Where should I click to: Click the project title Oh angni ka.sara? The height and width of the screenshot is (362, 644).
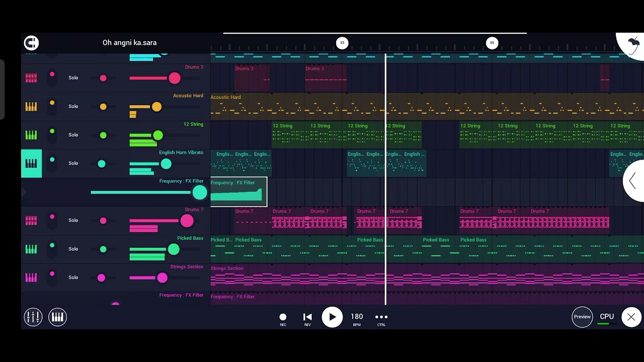(x=129, y=43)
